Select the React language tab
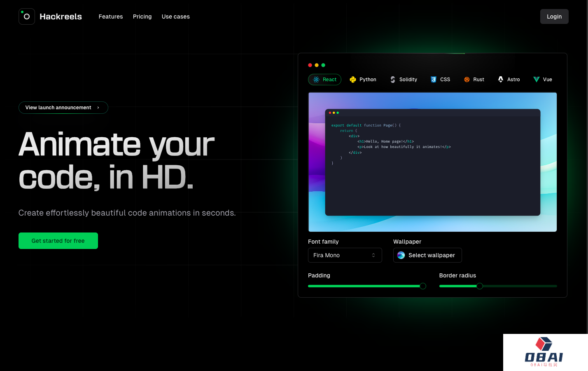 (324, 80)
